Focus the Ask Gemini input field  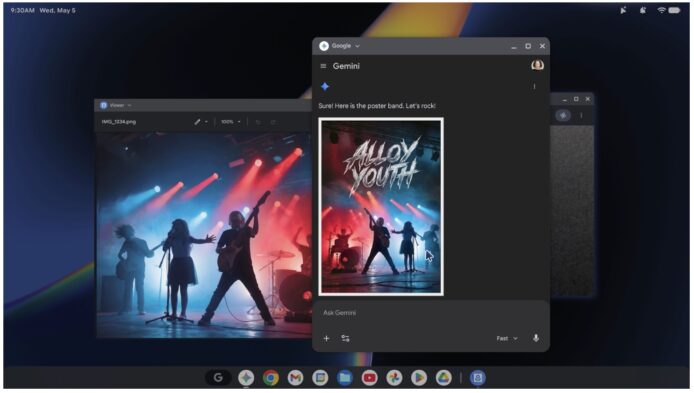431,313
